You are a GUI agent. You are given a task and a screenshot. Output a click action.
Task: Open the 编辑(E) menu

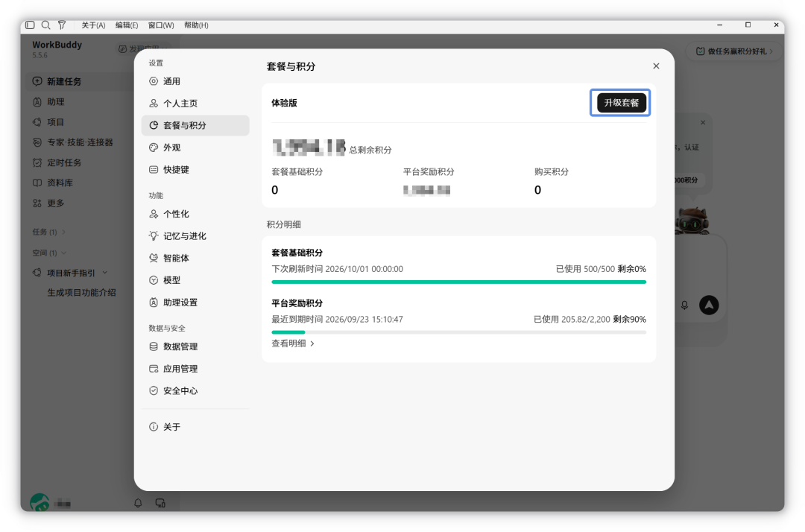[126, 25]
